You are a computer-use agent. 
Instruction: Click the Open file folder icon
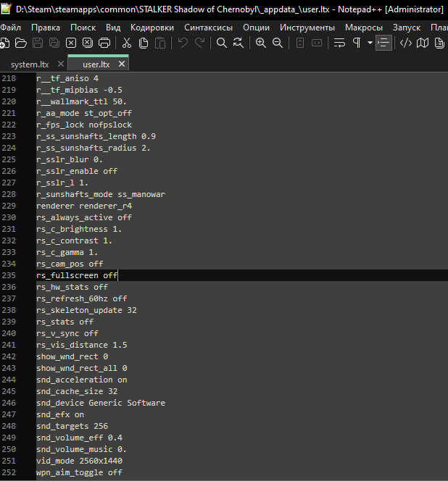20,43
